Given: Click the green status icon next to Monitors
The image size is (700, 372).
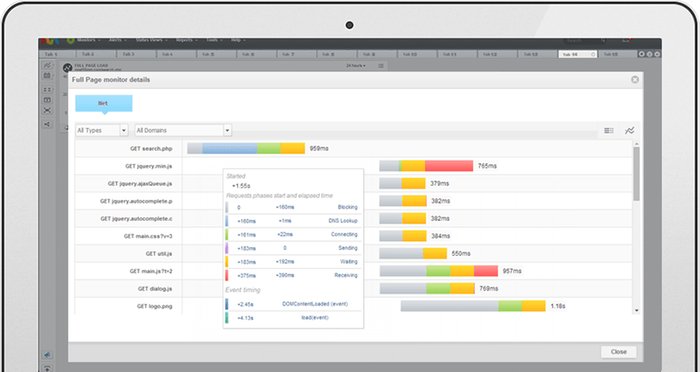Looking at the screenshot, I should [x=71, y=40].
